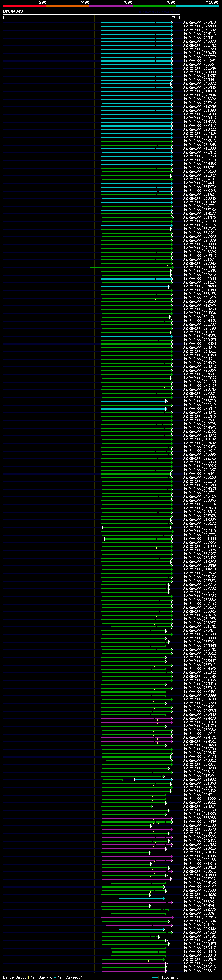
Task: Select label UniRef100_Q6L8H8
Action: coord(199,145)
